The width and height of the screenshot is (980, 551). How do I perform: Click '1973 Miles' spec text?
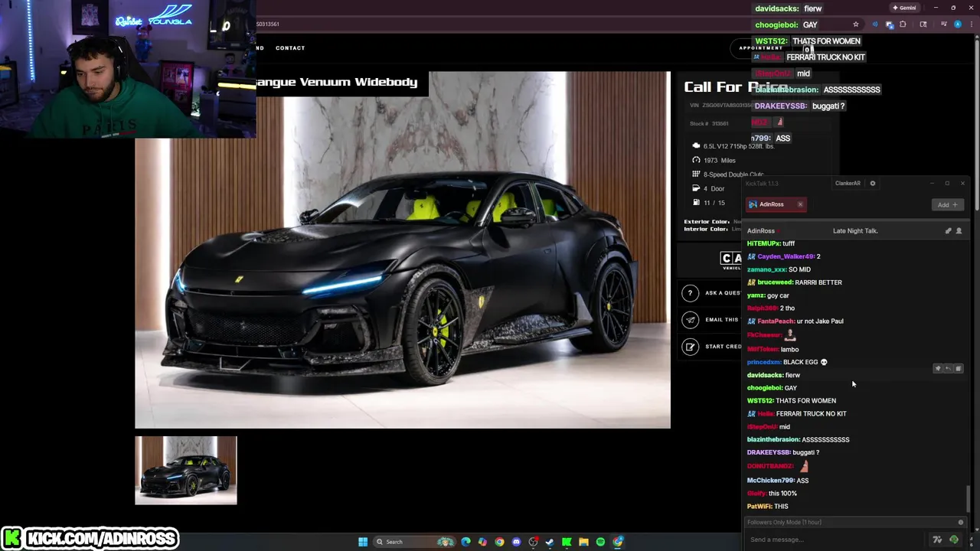click(720, 161)
